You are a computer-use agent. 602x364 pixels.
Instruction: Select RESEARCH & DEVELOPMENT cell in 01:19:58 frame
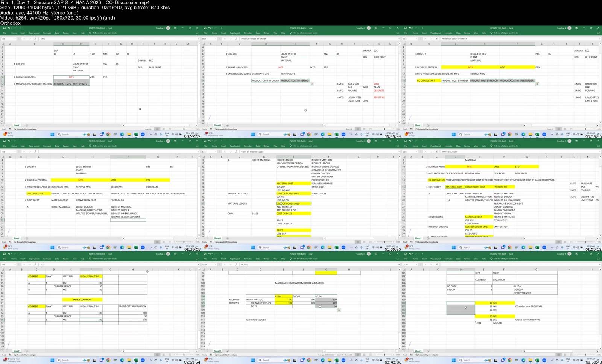(x=128, y=217)
